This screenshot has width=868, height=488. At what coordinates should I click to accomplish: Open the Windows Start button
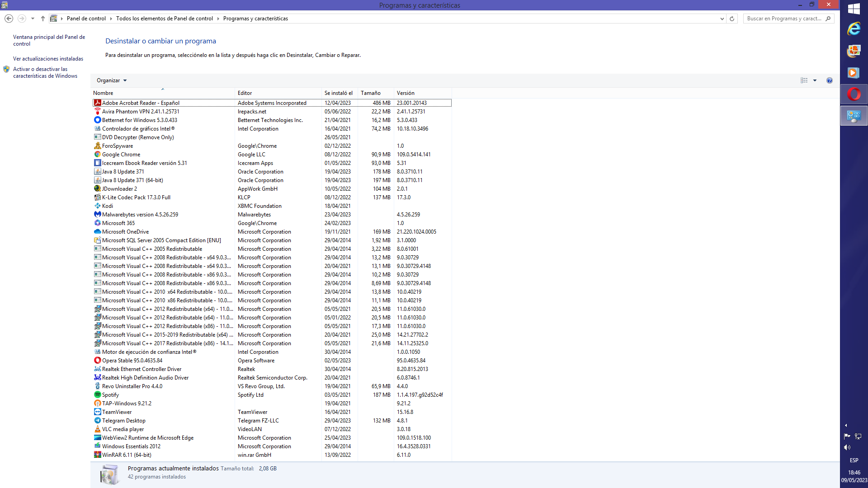854,9
